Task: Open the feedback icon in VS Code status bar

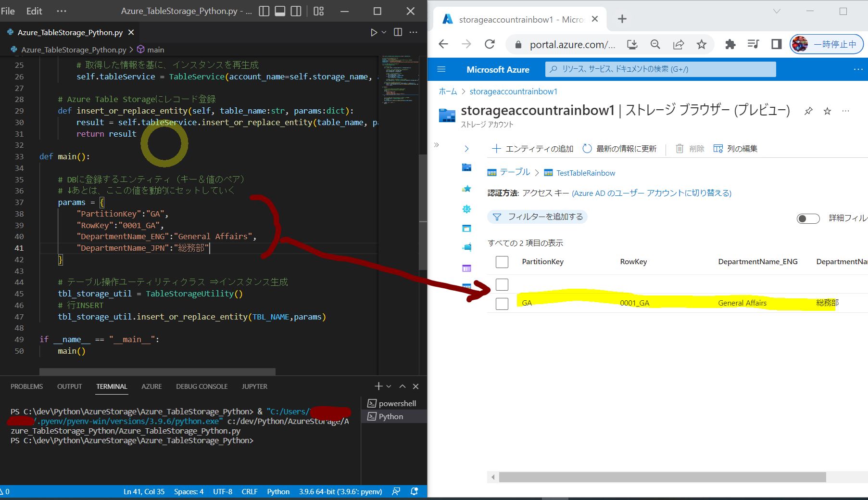Action: (396, 492)
